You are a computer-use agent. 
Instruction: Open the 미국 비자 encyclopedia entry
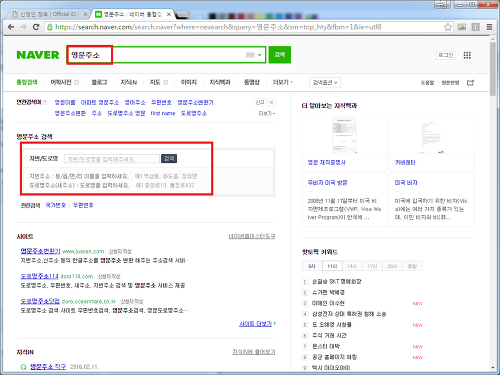click(406, 183)
